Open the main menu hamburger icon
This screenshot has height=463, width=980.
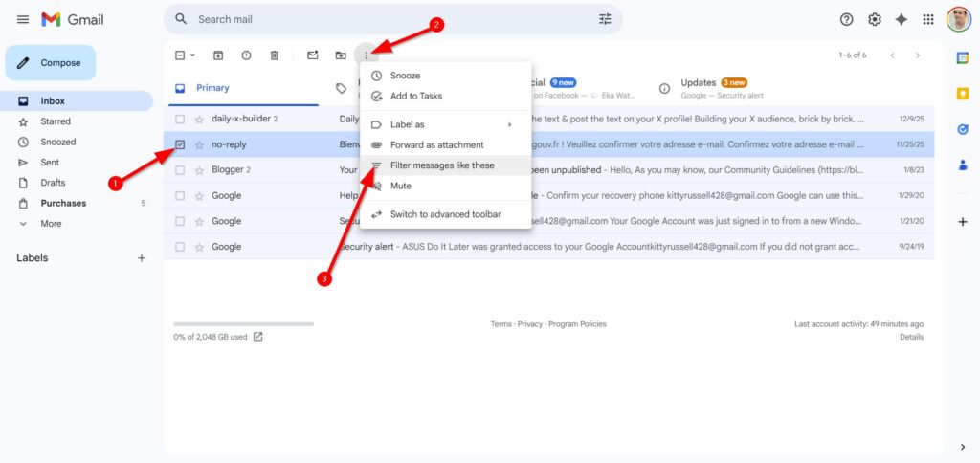click(23, 19)
